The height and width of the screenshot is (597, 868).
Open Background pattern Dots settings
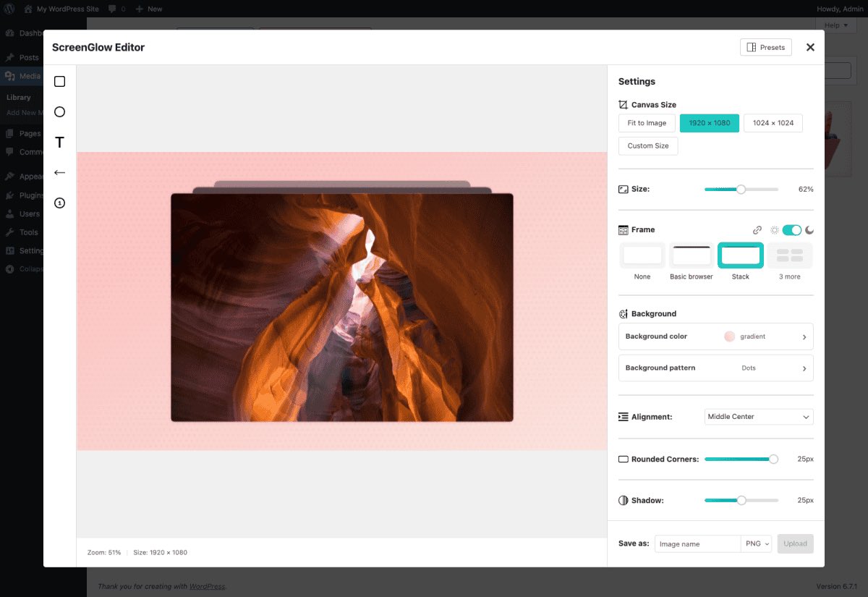point(716,368)
